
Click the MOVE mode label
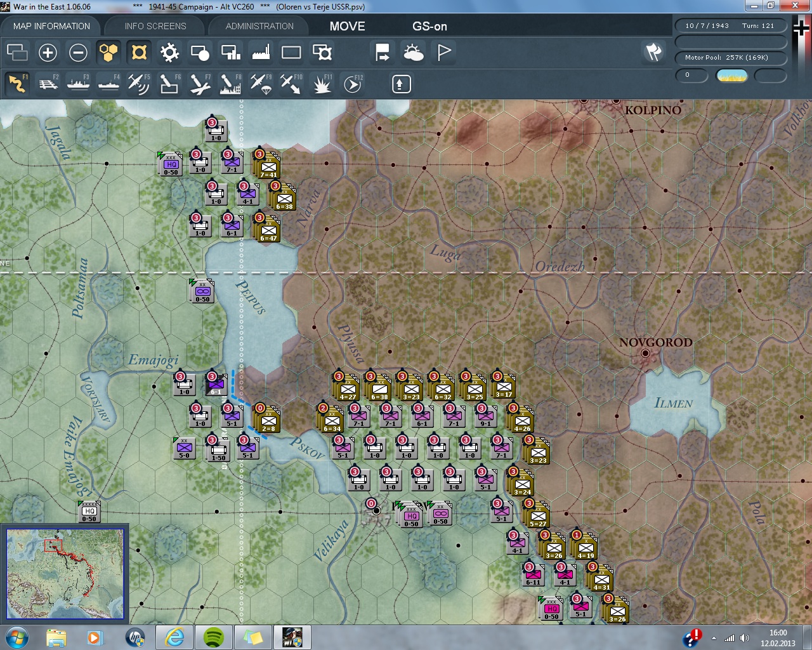click(347, 26)
